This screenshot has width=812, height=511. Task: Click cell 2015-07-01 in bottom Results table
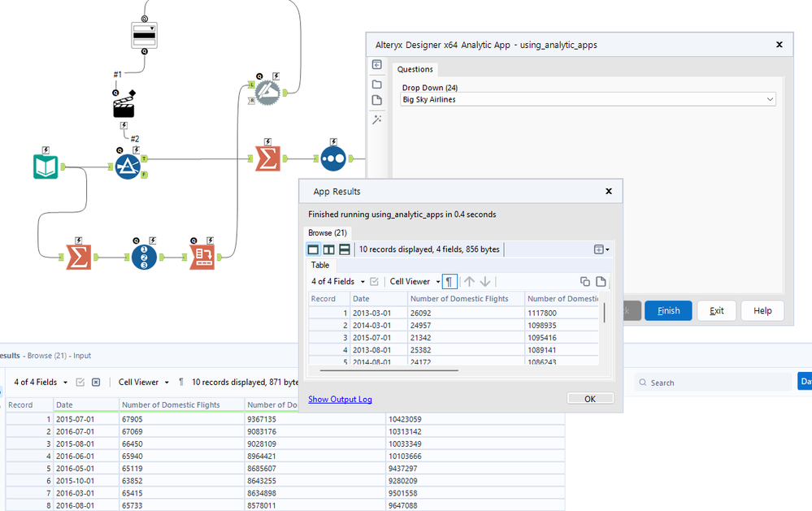(x=86, y=419)
